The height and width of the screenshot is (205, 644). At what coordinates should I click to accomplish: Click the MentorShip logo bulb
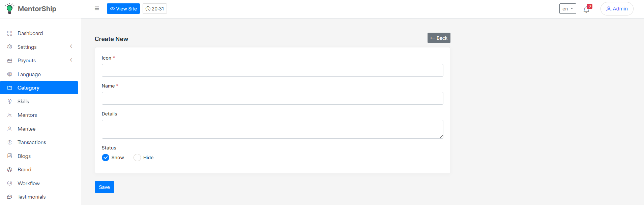pyautogui.click(x=9, y=8)
